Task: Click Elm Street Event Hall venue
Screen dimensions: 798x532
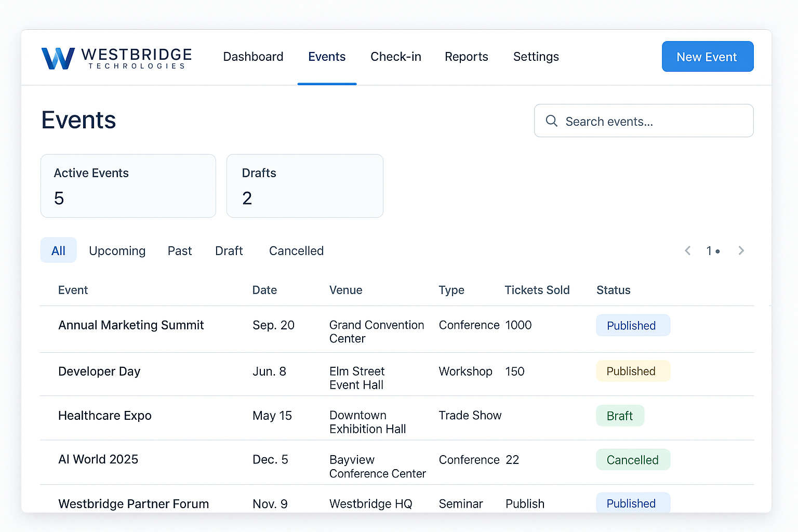Action: point(357,378)
